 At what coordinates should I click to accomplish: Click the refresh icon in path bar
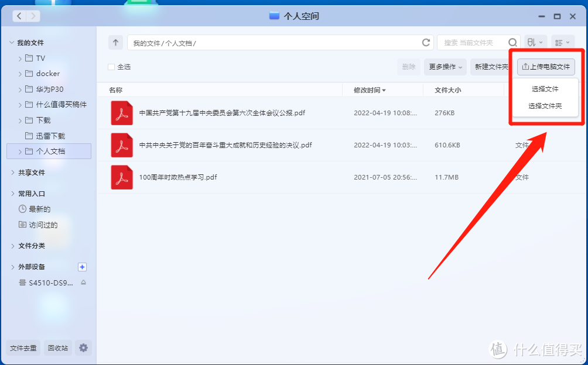coord(426,43)
